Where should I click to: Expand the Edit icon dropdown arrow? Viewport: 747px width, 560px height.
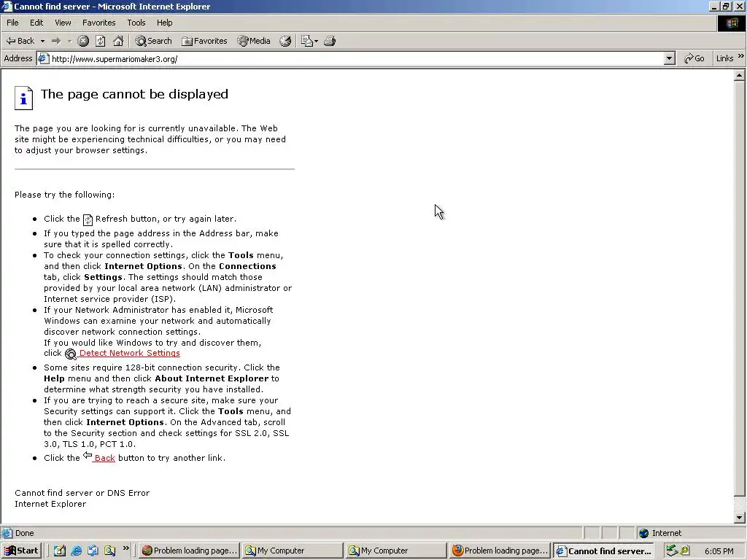pos(317,42)
